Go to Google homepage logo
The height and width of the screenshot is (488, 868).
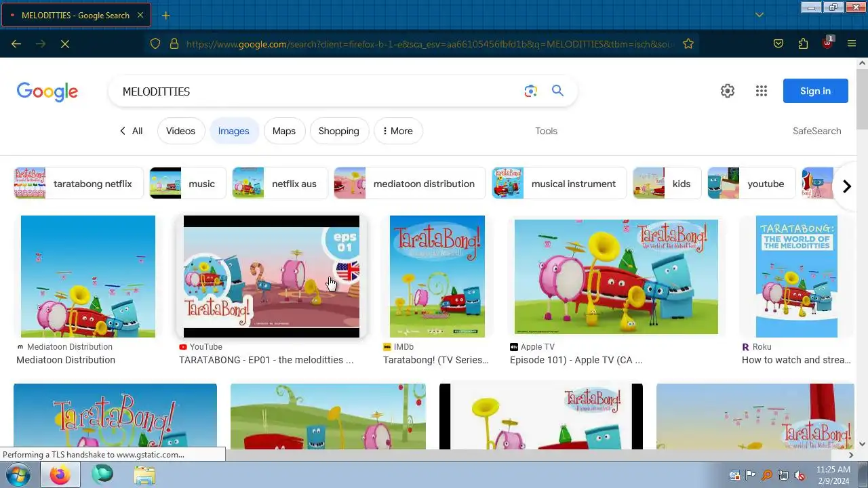47,91
